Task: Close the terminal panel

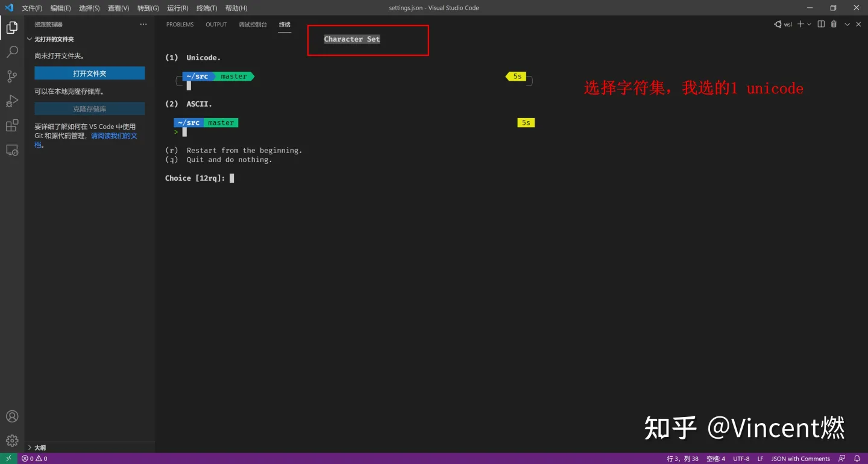Action: 858,24
